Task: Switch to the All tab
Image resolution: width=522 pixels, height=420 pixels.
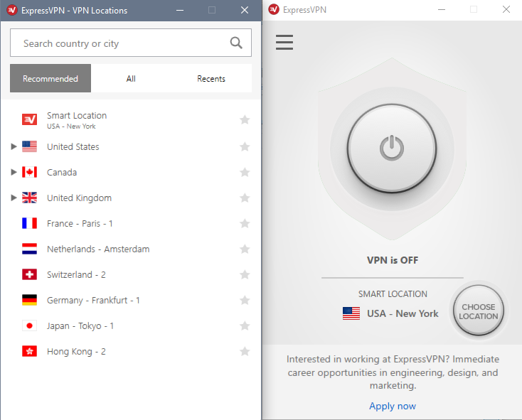Action: 131,78
